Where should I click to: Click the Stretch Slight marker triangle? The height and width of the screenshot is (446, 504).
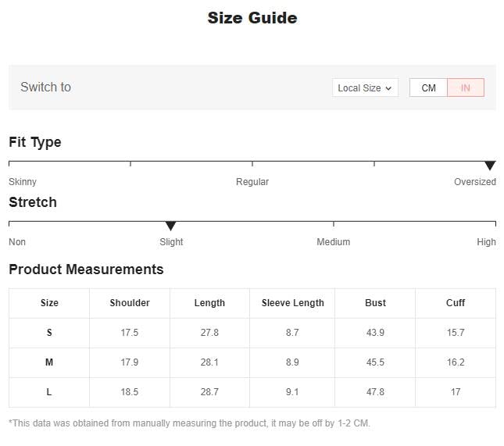tap(170, 226)
